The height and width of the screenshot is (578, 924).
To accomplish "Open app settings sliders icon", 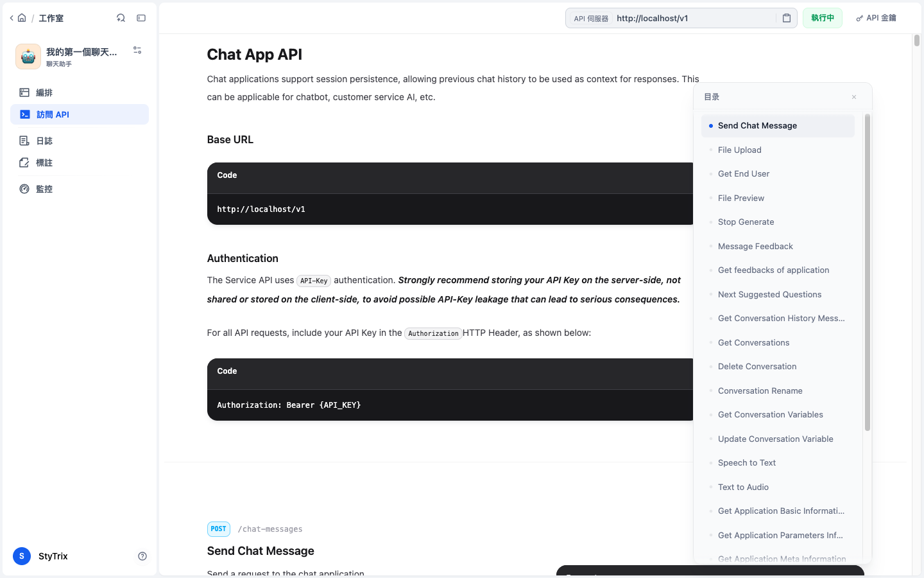I will tap(137, 50).
